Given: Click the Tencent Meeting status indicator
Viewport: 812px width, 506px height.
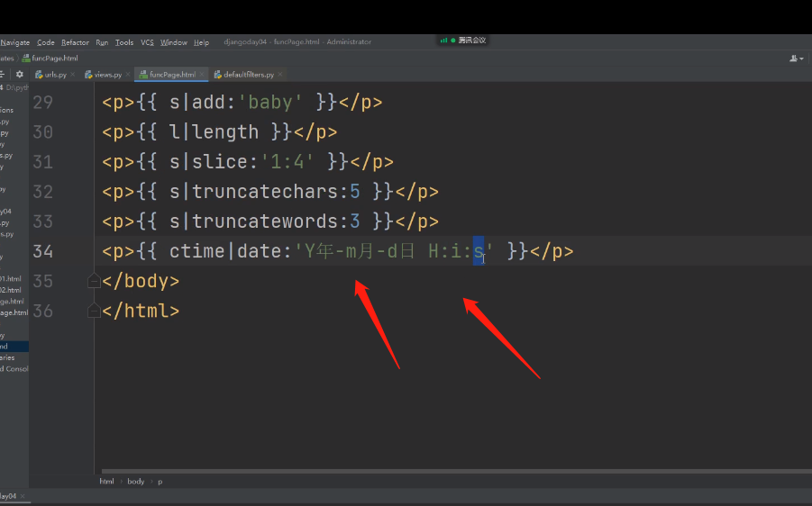Looking at the screenshot, I should [463, 40].
